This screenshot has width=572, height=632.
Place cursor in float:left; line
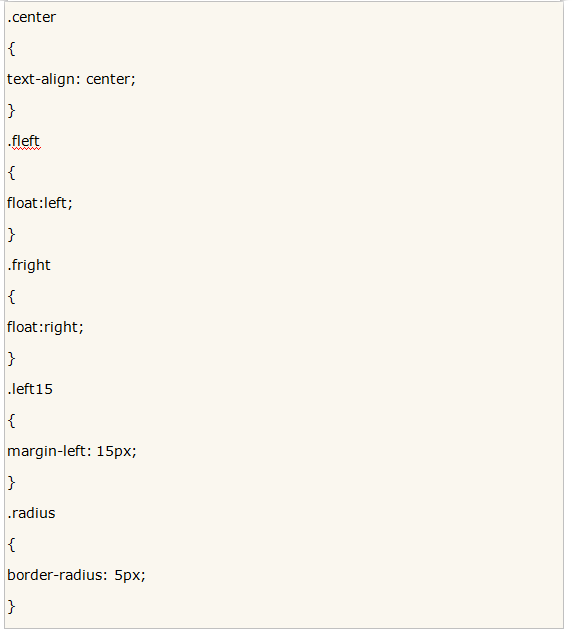pyautogui.click(x=40, y=203)
